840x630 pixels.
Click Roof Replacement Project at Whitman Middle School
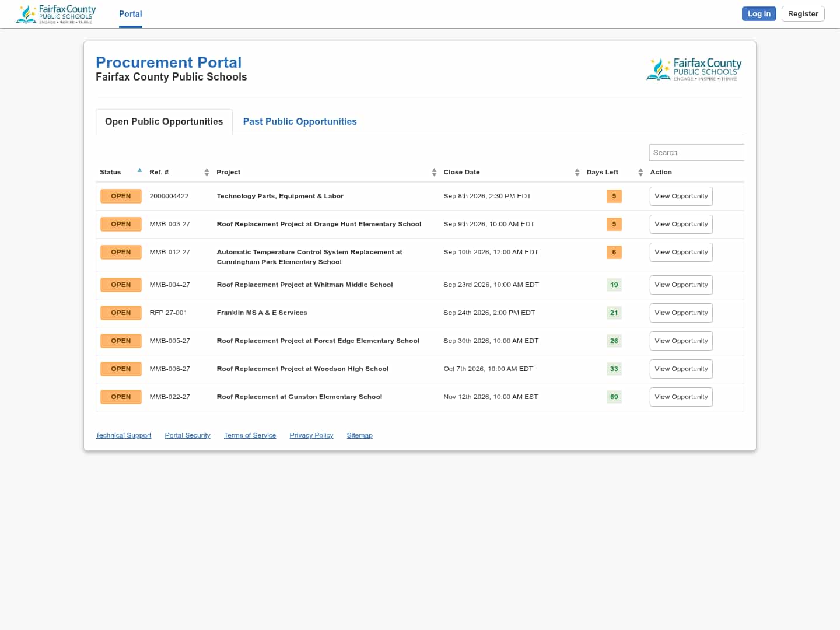(x=304, y=285)
